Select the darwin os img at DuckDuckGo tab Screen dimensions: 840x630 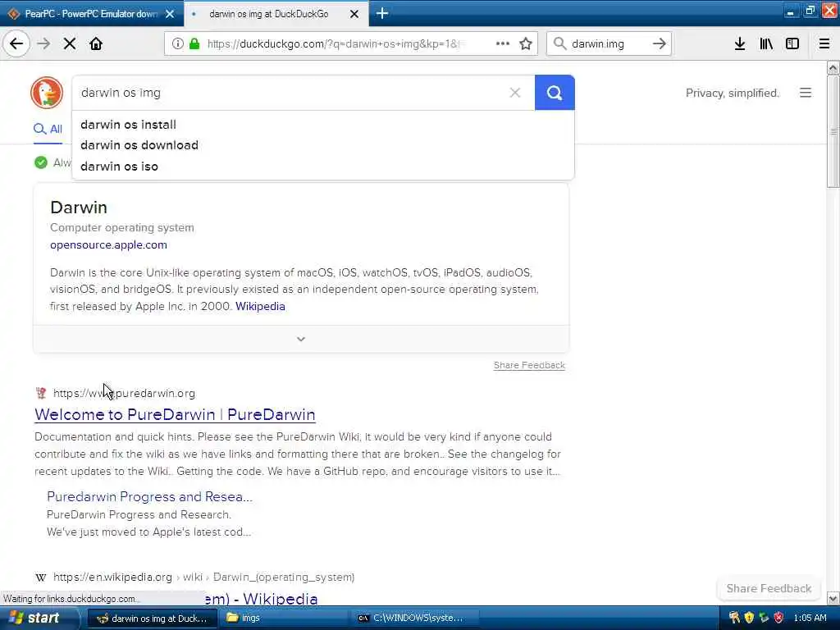coord(268,14)
